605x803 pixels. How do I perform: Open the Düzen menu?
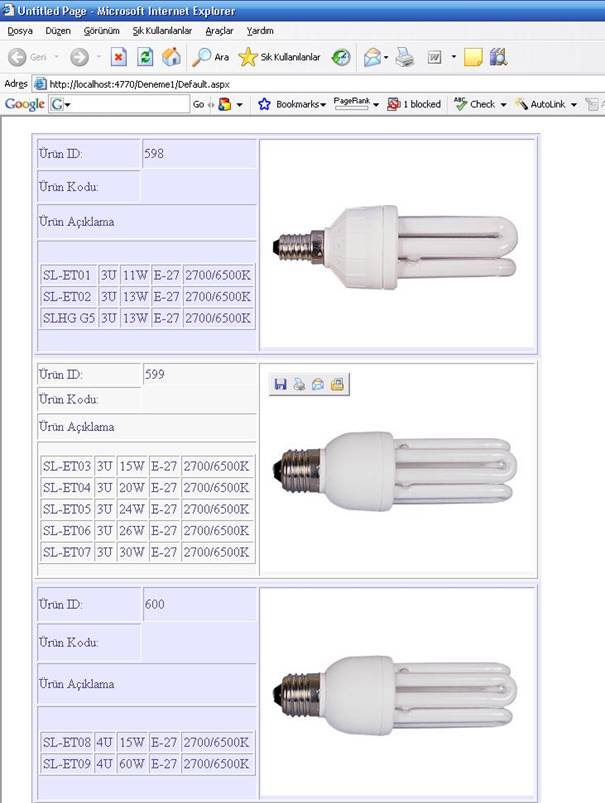pos(58,31)
